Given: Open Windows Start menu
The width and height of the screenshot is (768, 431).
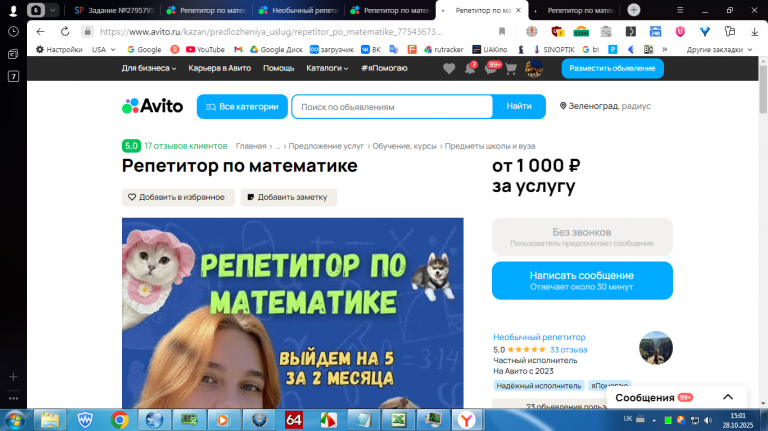Looking at the screenshot, I should 14,420.
